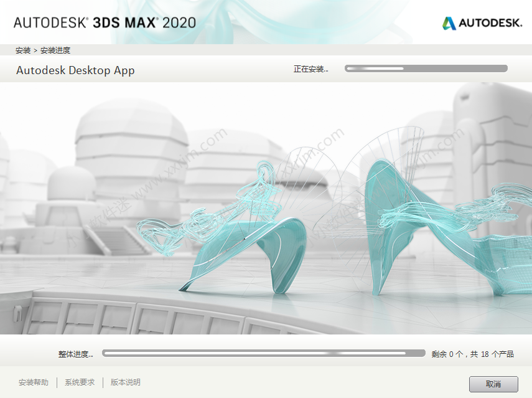Viewport: 532px width, 398px height.
Task: Open the 系统要求 link
Action: (x=80, y=382)
